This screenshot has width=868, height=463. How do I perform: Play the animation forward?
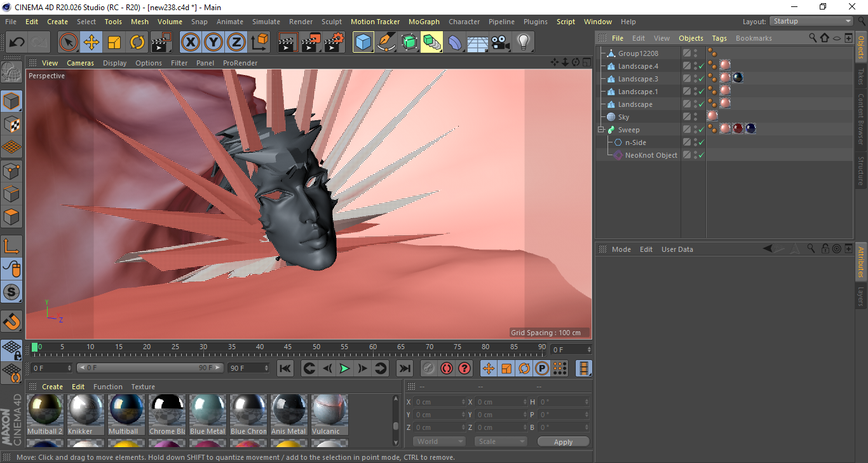[x=344, y=368]
